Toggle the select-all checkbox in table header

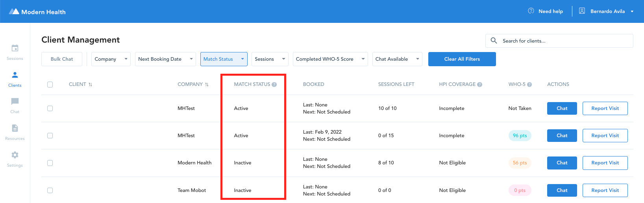(50, 84)
